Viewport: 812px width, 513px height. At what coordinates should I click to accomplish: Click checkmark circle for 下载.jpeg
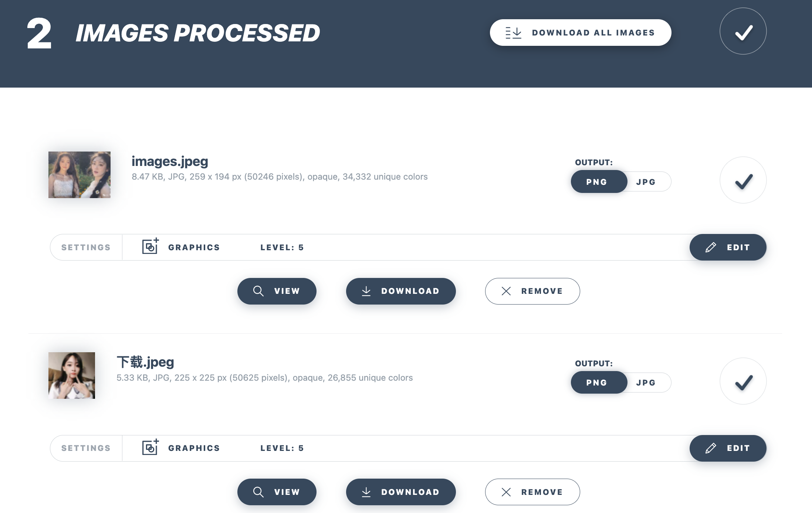(x=743, y=381)
